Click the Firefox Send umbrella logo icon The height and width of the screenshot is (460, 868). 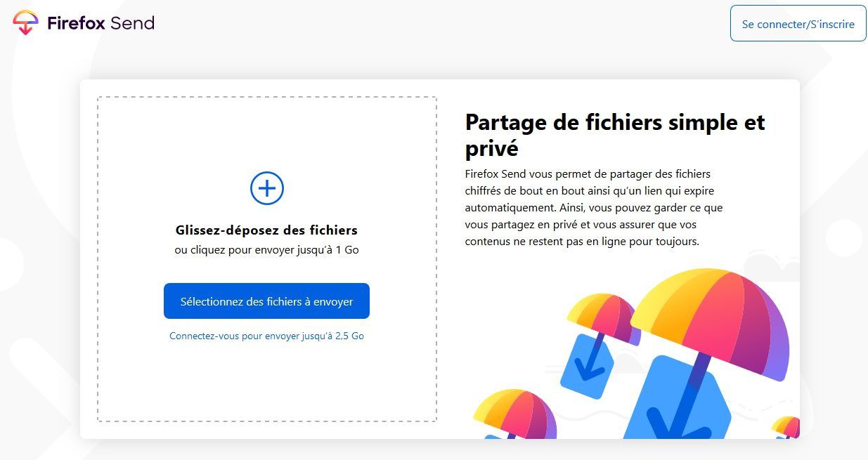click(26, 23)
